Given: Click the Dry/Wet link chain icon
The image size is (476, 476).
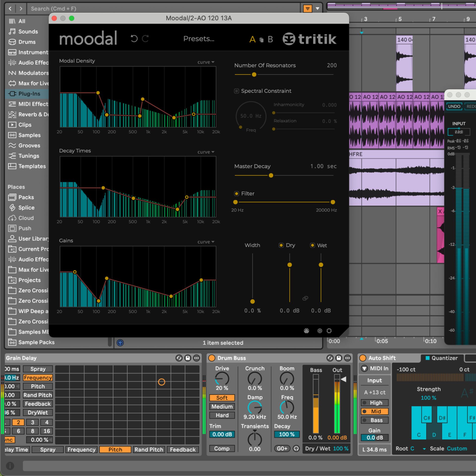Looking at the screenshot, I should coord(305,298).
